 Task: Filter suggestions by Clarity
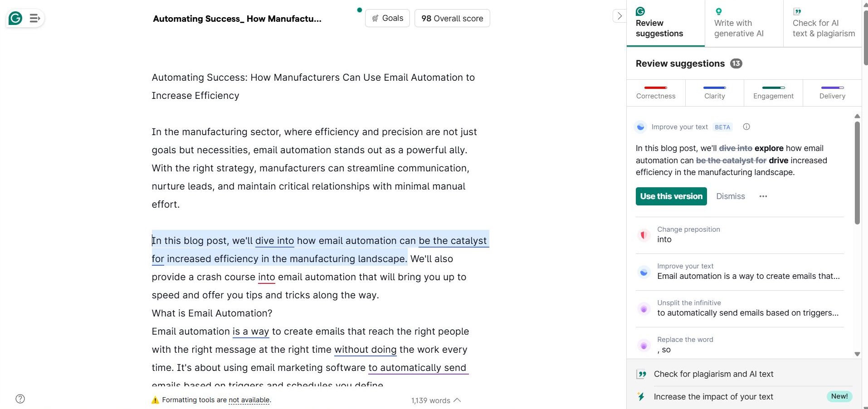714,93
